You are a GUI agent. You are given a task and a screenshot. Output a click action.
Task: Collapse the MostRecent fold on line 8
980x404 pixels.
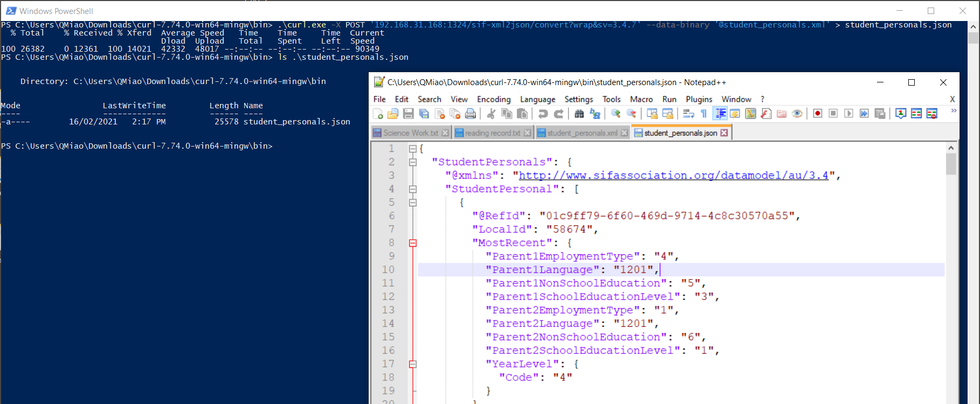413,243
